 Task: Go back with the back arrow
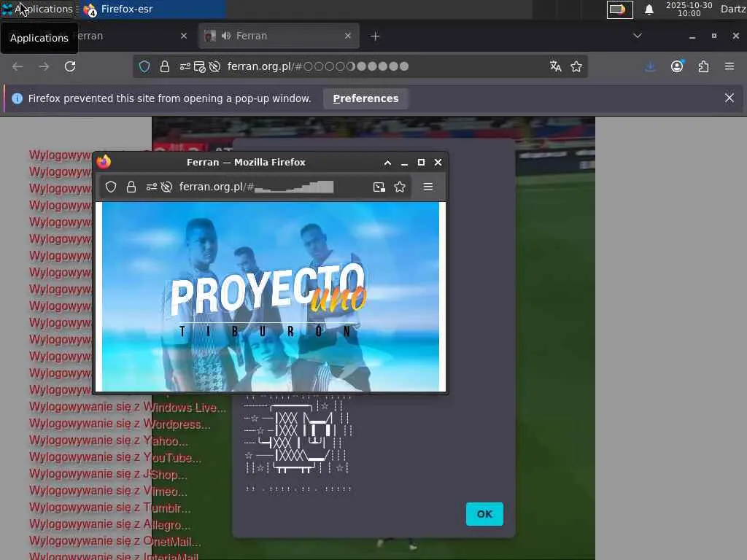(18, 66)
